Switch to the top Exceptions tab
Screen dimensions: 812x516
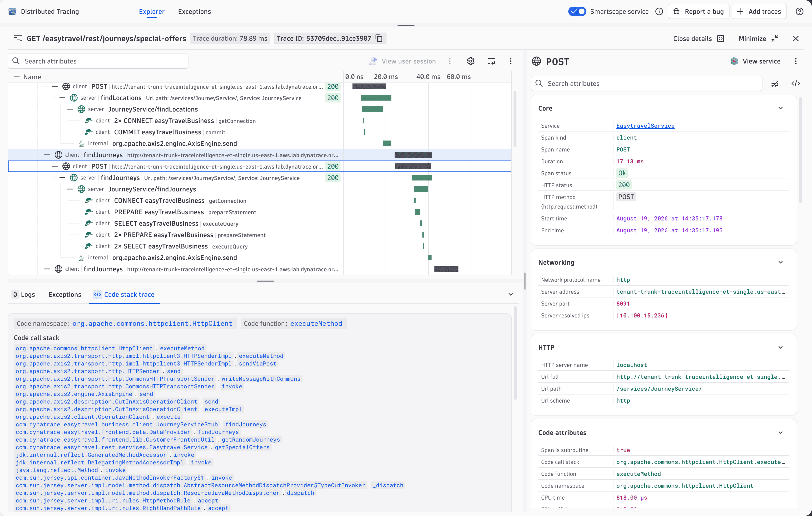(x=194, y=11)
